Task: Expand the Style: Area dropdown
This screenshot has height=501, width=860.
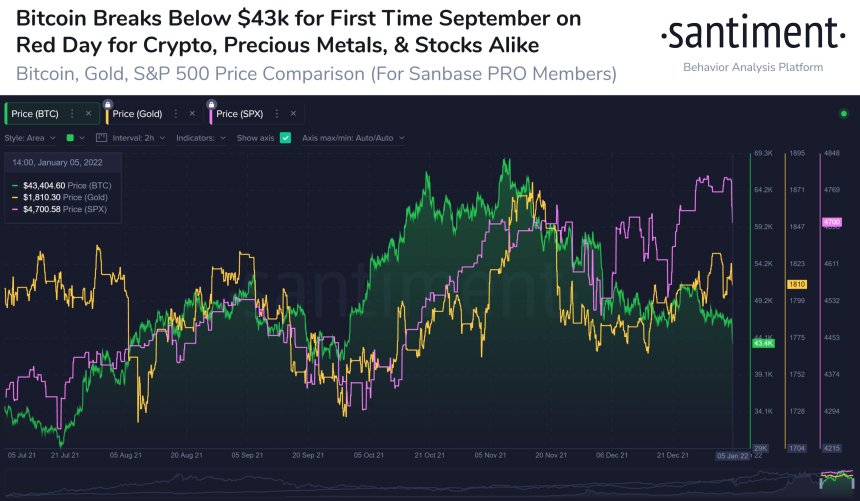Action: pyautogui.click(x=30, y=138)
